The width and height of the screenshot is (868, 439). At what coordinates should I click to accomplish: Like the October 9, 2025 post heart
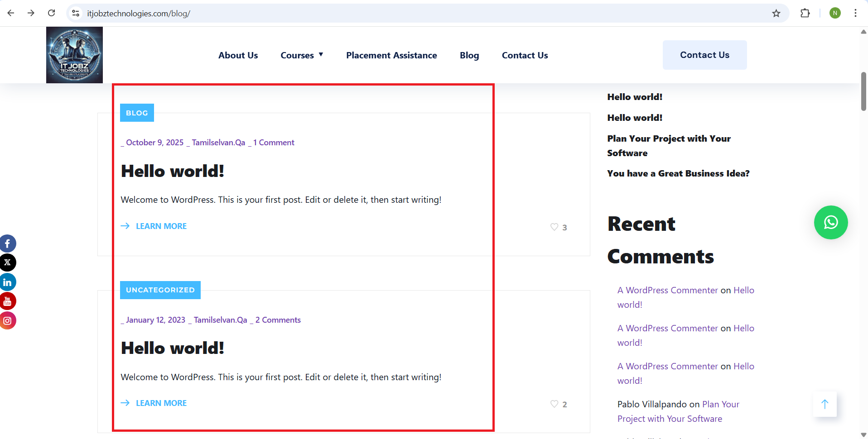(554, 227)
